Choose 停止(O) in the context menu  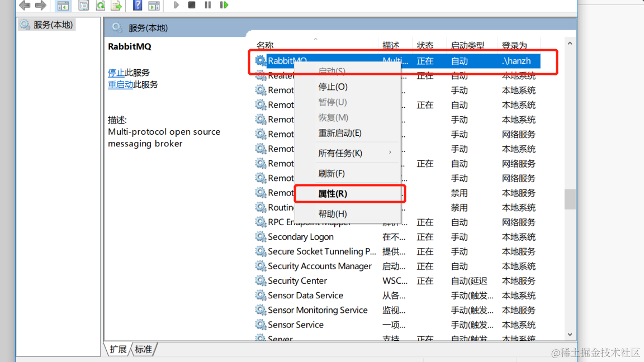point(348,87)
